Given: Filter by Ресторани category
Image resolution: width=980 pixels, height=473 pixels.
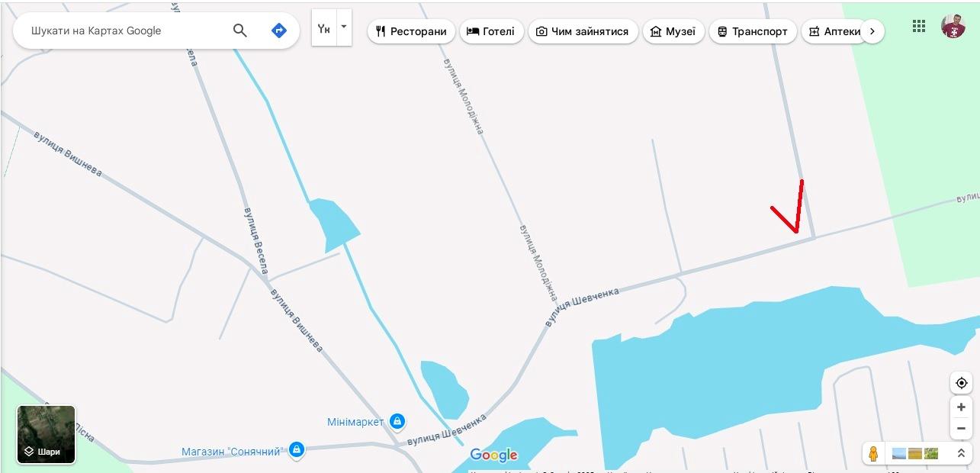Looking at the screenshot, I should pos(411,31).
